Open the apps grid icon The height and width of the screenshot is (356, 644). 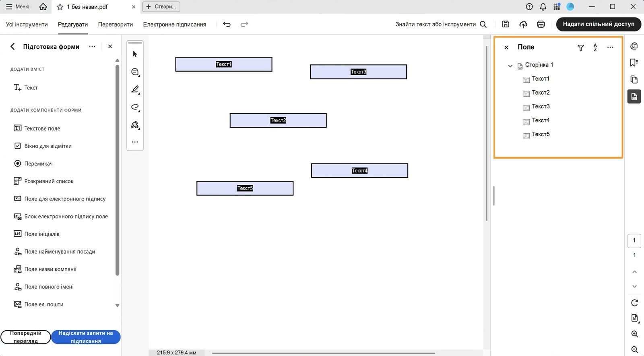(x=557, y=6)
